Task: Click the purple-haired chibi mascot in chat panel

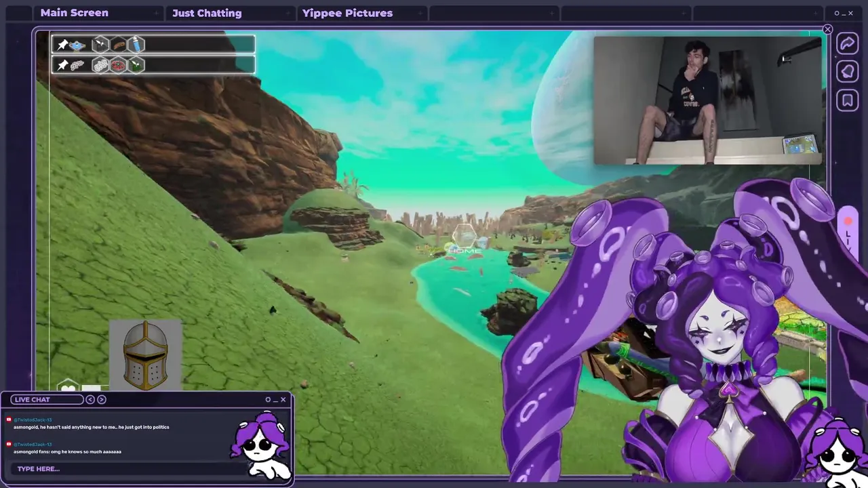Action: 261,445
